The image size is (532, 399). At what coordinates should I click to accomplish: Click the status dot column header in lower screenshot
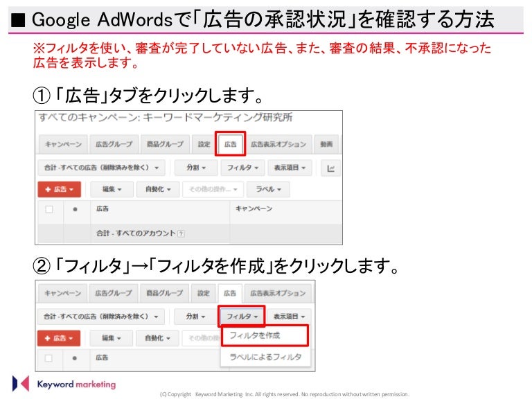click(x=75, y=358)
